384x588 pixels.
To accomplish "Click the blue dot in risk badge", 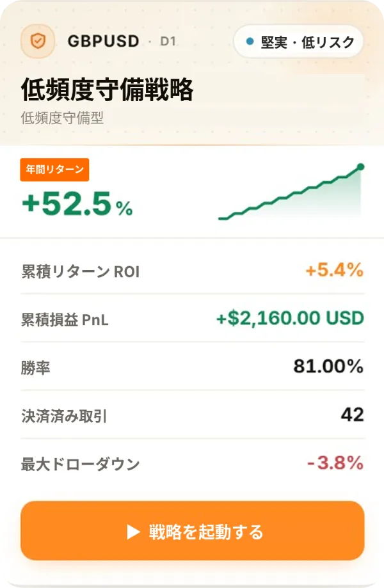I will click(250, 41).
